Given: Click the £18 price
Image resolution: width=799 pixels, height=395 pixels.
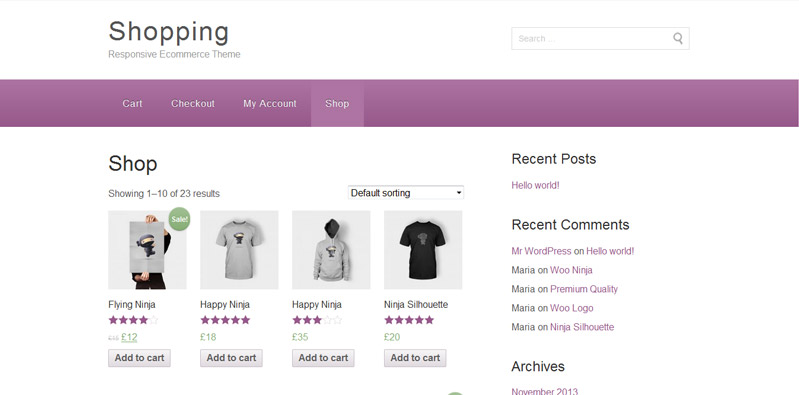Looking at the screenshot, I should tap(208, 337).
